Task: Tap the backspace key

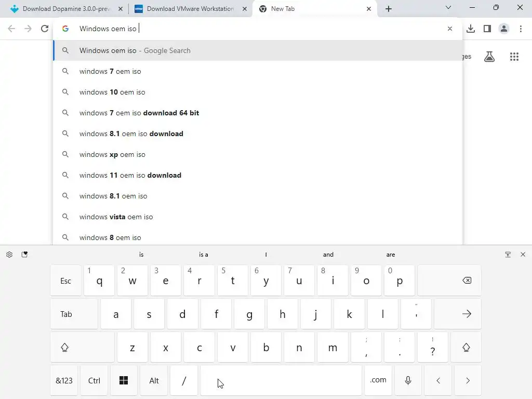Action: [449, 280]
